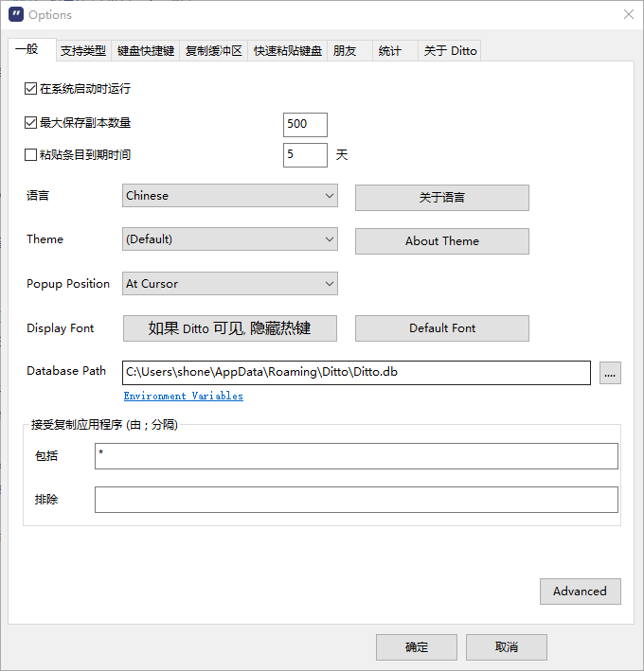Screen dimensions: 644x671
Task: Open the Popup Position At Cursor dropdown
Action: click(x=230, y=284)
